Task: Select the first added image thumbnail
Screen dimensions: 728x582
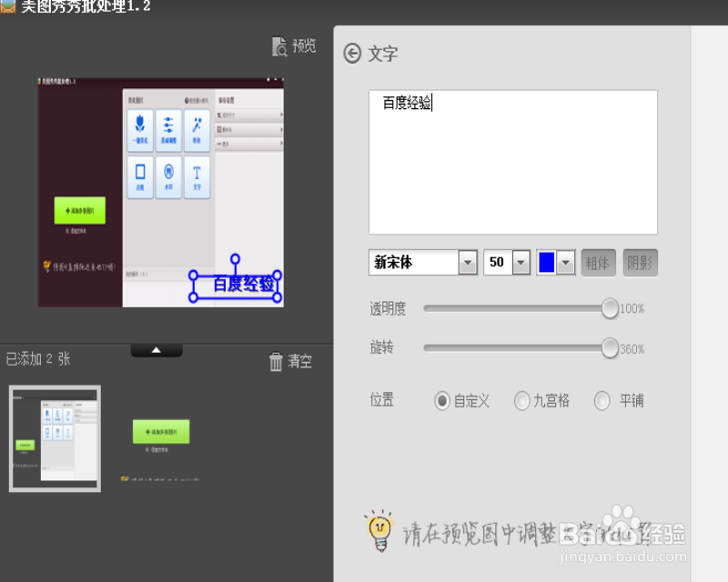Action: (55, 438)
